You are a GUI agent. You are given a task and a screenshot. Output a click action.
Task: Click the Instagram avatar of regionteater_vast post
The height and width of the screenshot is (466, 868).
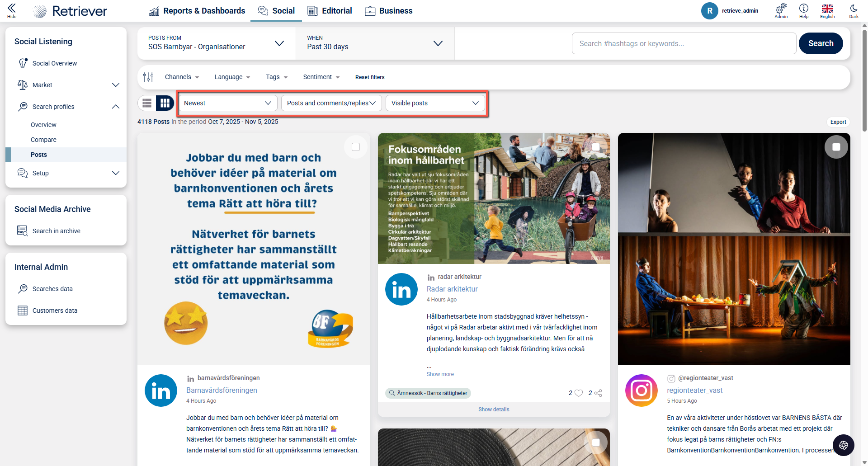[642, 391]
